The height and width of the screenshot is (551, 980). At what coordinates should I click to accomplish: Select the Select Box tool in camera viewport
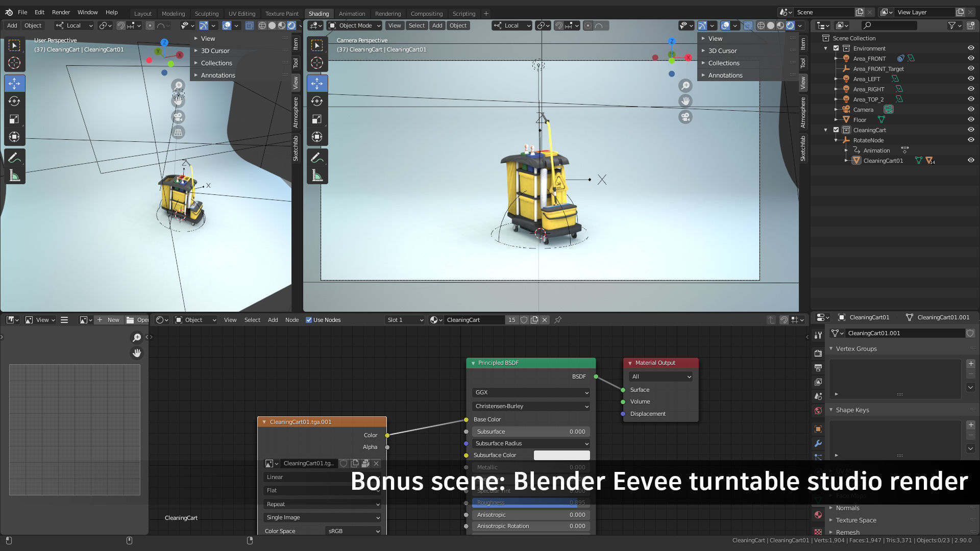click(317, 45)
